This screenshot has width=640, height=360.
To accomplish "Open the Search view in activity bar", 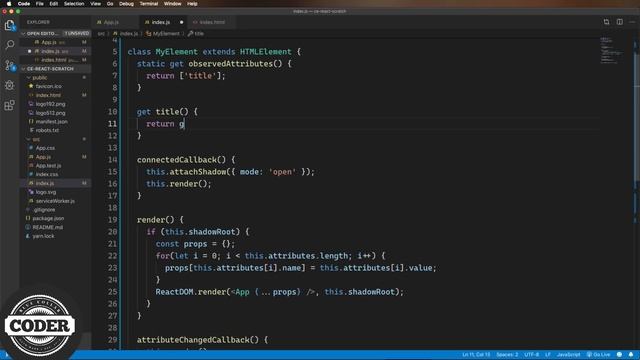I will click(9, 44).
